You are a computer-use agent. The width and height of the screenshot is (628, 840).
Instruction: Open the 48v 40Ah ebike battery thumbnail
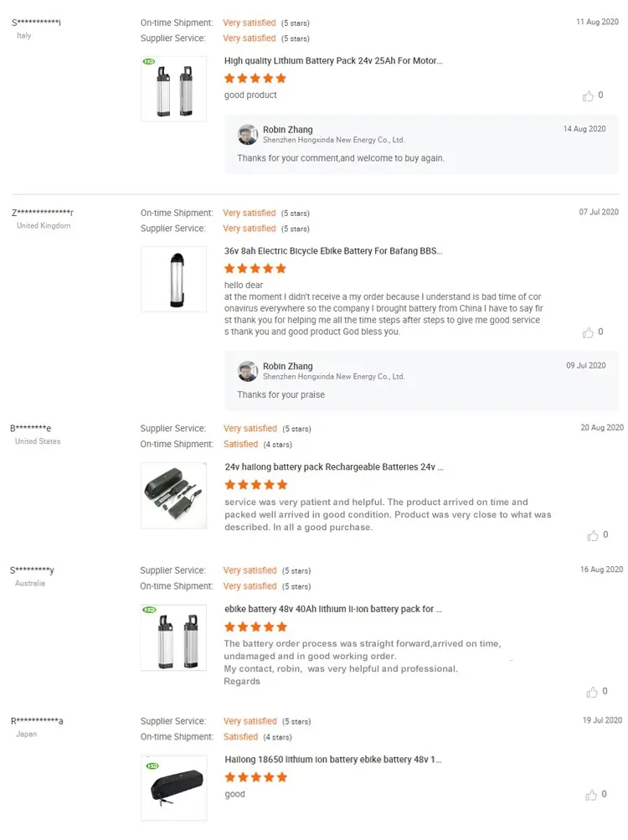173,638
